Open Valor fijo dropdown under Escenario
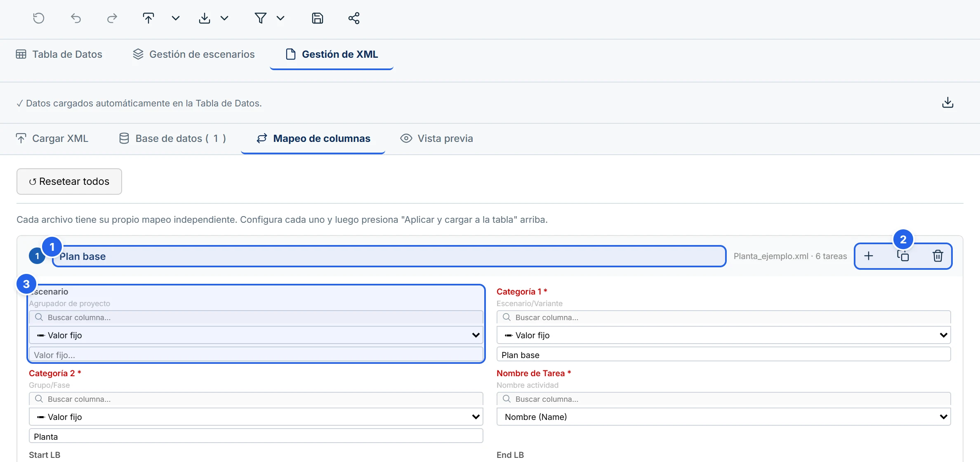 pos(256,335)
